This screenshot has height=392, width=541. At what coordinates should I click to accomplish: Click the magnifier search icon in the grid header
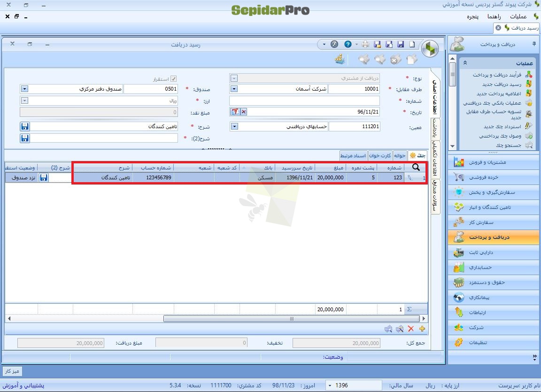pyautogui.click(x=416, y=167)
